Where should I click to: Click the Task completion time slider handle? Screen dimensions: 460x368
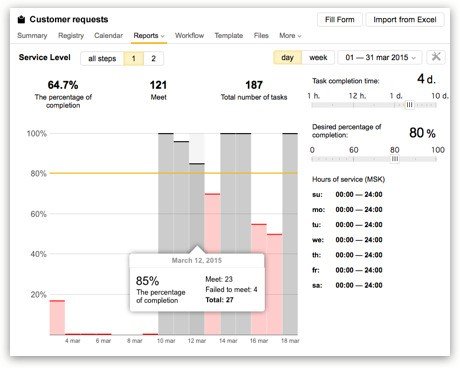point(410,105)
